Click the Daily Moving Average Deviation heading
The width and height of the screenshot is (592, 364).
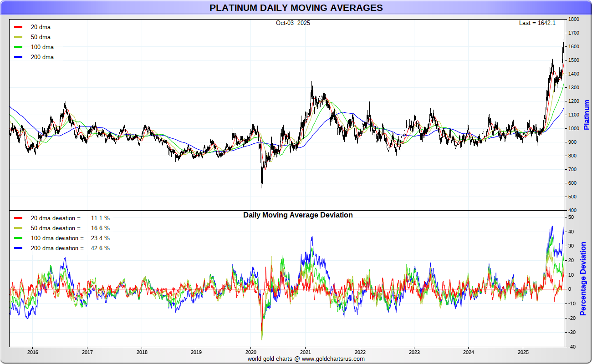click(x=298, y=215)
